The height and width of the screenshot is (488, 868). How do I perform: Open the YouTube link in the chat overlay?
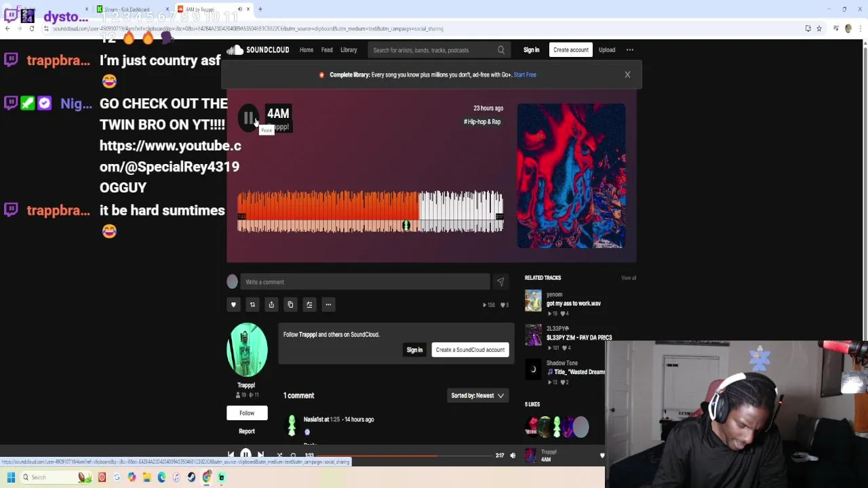[x=170, y=156]
